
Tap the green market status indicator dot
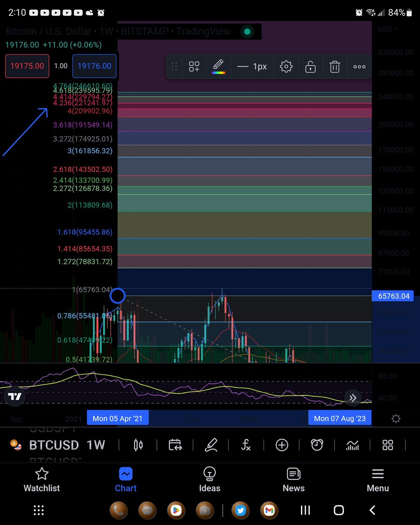[x=247, y=31]
